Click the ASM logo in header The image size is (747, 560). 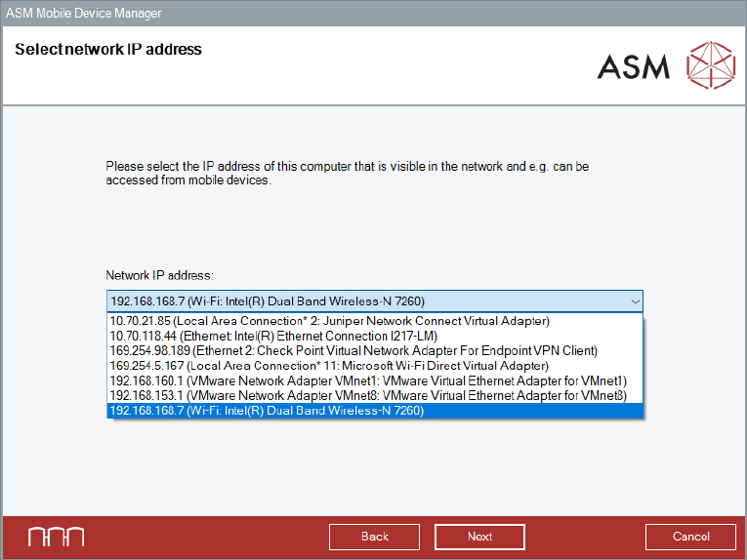667,65
